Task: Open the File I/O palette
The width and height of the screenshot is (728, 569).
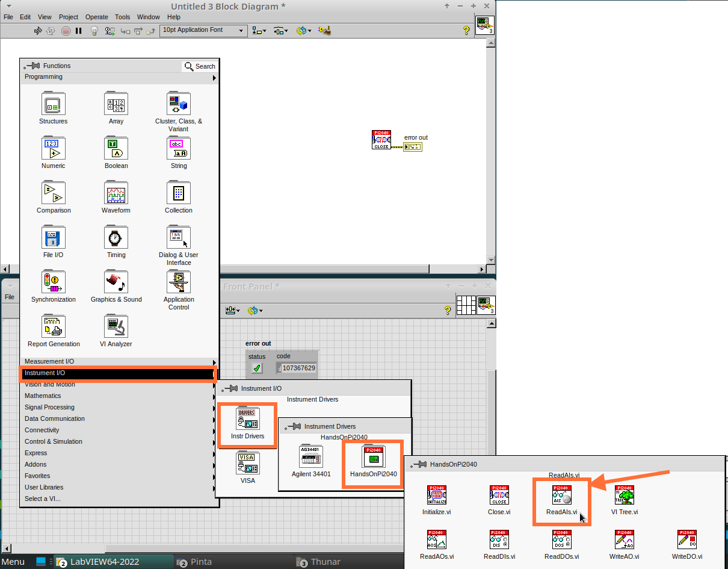Action: click(x=54, y=242)
